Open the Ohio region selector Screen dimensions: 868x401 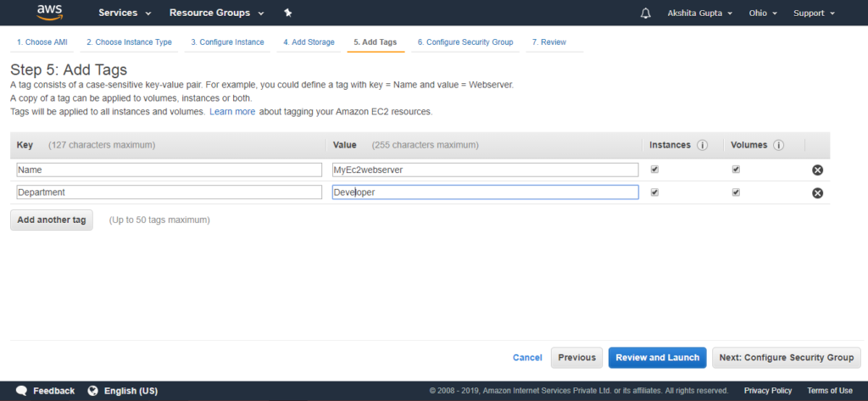point(764,14)
